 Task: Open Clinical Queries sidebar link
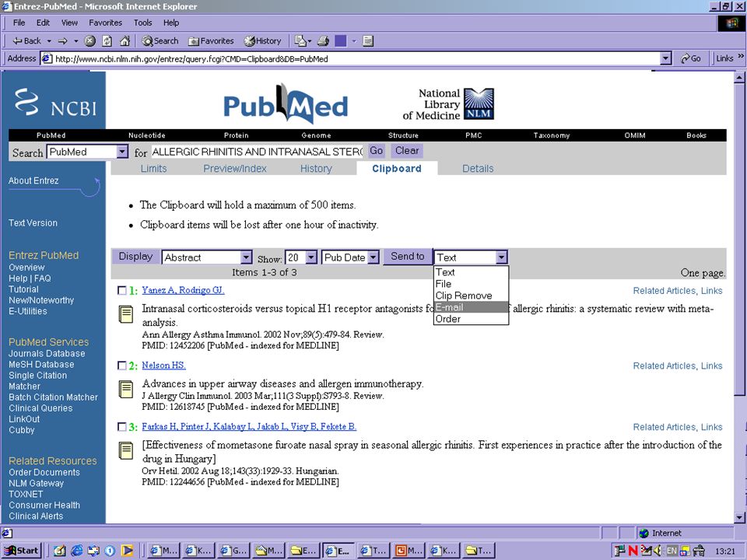click(40, 408)
